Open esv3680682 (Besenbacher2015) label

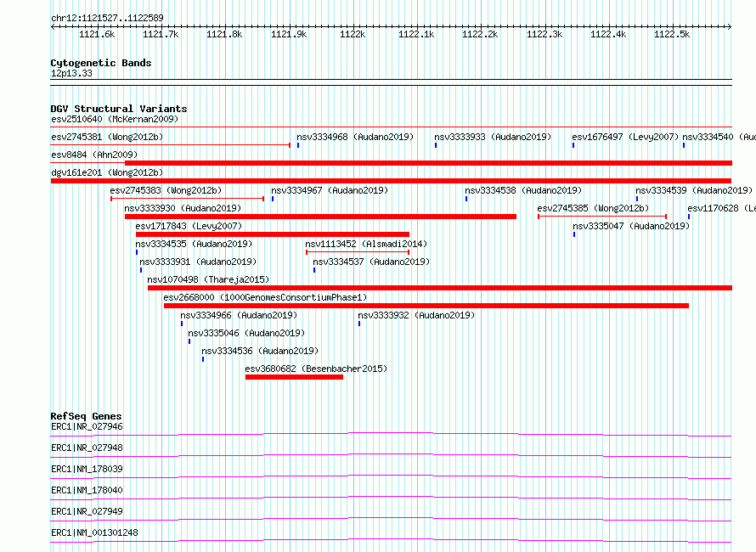pos(316,369)
